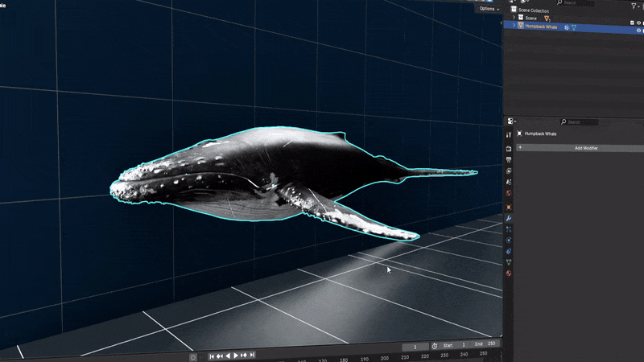The image size is (644, 362).
Task: Open the viewport Options dropdown
Action: pyautogui.click(x=489, y=9)
